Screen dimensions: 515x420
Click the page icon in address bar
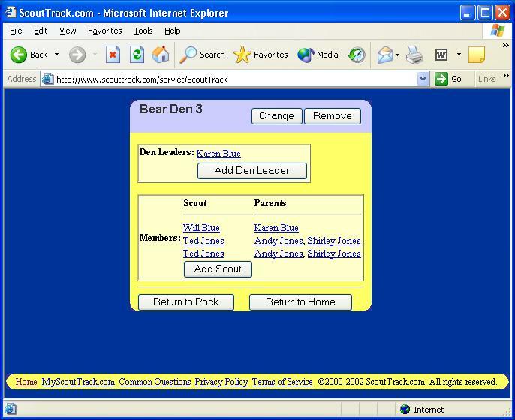(48, 79)
